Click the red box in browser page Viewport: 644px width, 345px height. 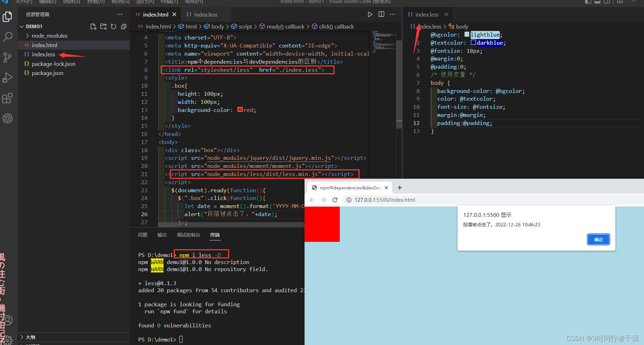tap(322, 224)
